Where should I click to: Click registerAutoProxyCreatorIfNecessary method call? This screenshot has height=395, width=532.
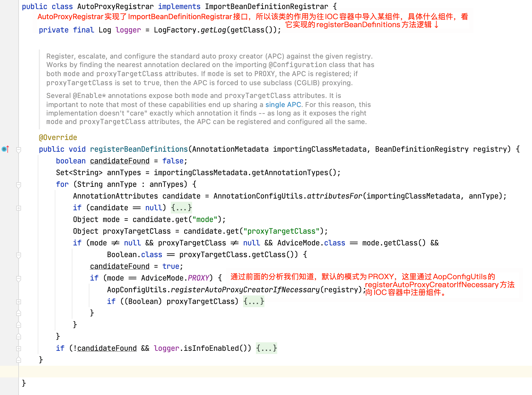click(x=245, y=290)
